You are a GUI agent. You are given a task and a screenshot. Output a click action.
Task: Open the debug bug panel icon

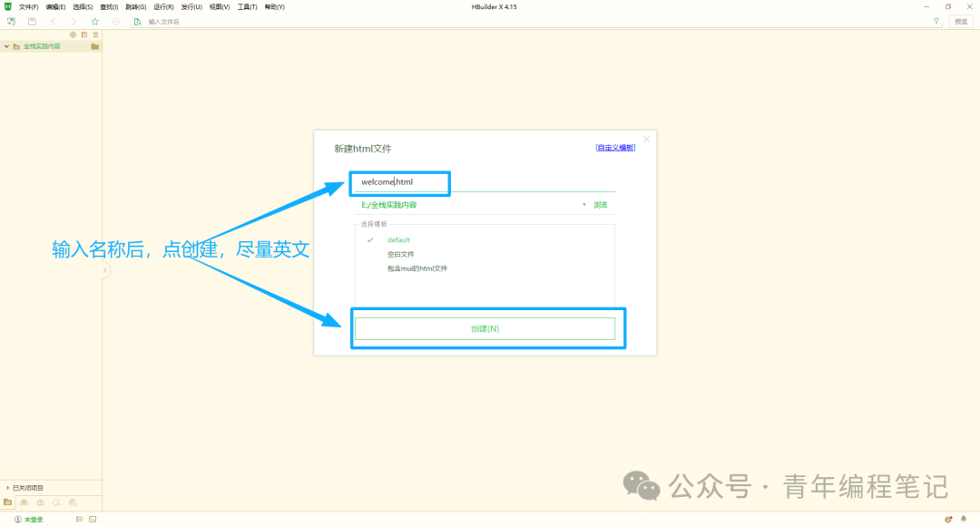point(40,502)
